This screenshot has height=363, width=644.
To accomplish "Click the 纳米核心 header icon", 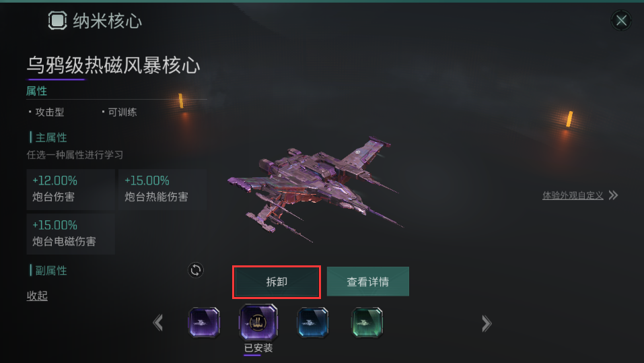I will (x=57, y=21).
